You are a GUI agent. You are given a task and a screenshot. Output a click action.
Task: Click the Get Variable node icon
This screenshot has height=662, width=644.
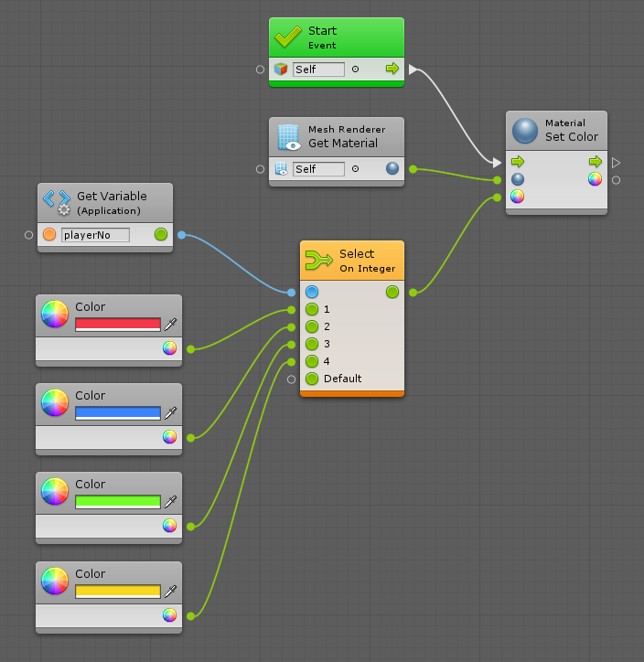coord(57,203)
